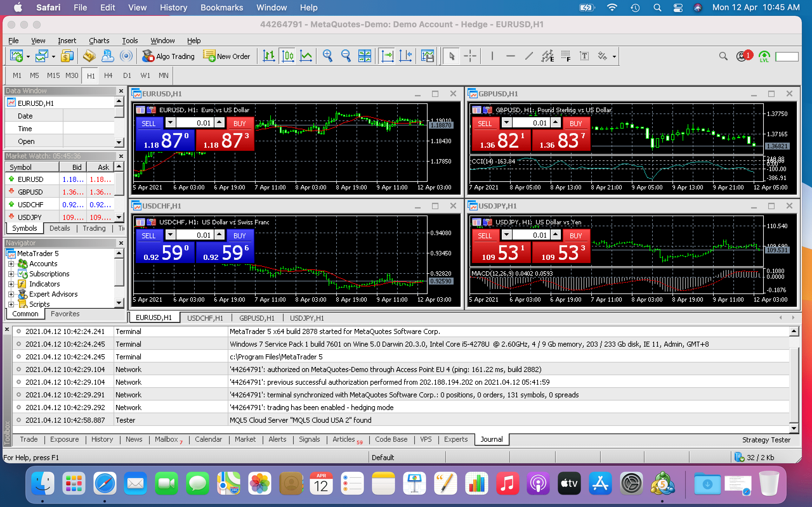Viewport: 812px width, 507px height.
Task: Switch chart to candlesticks view
Action: click(288, 56)
